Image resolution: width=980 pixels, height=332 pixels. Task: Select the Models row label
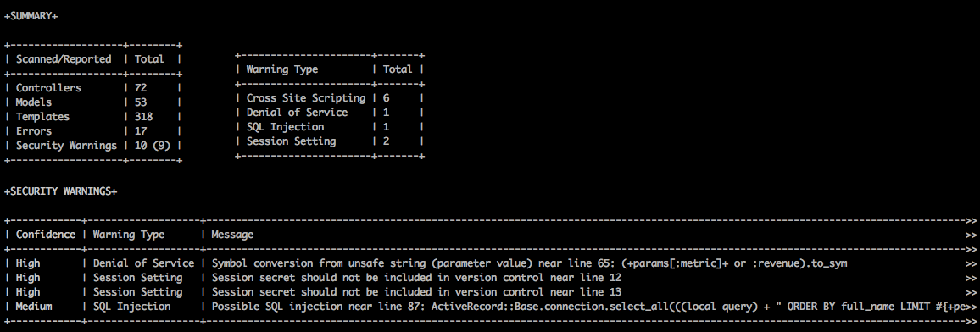tap(34, 102)
